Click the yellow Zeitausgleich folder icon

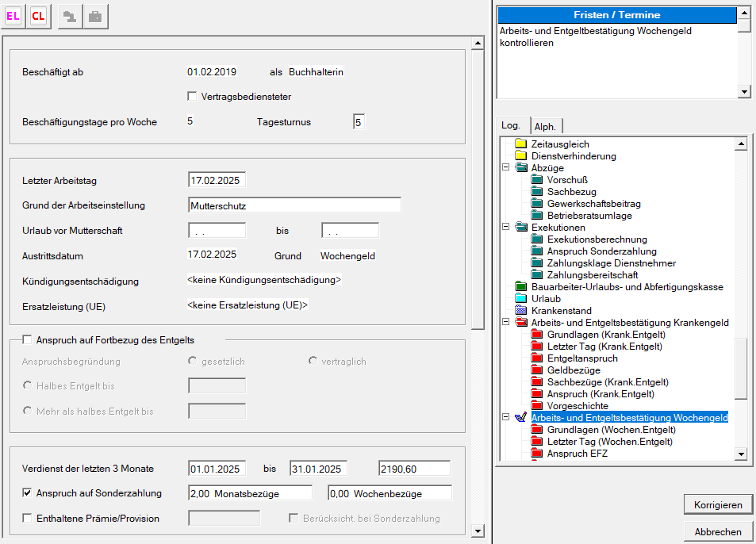point(521,144)
